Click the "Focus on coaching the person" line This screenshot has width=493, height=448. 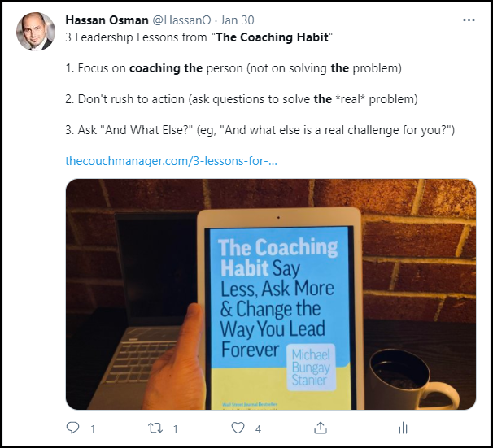[x=233, y=68]
